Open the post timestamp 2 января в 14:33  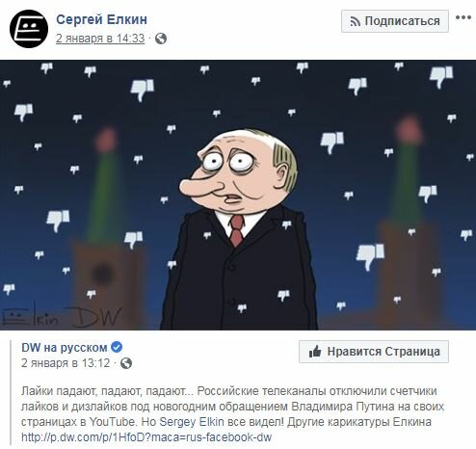[100, 39]
